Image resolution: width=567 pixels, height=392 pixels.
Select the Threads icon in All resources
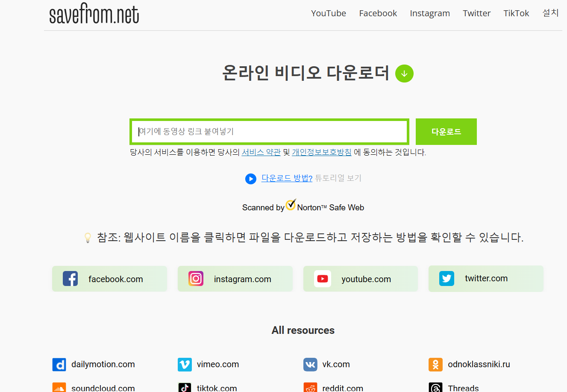click(436, 387)
